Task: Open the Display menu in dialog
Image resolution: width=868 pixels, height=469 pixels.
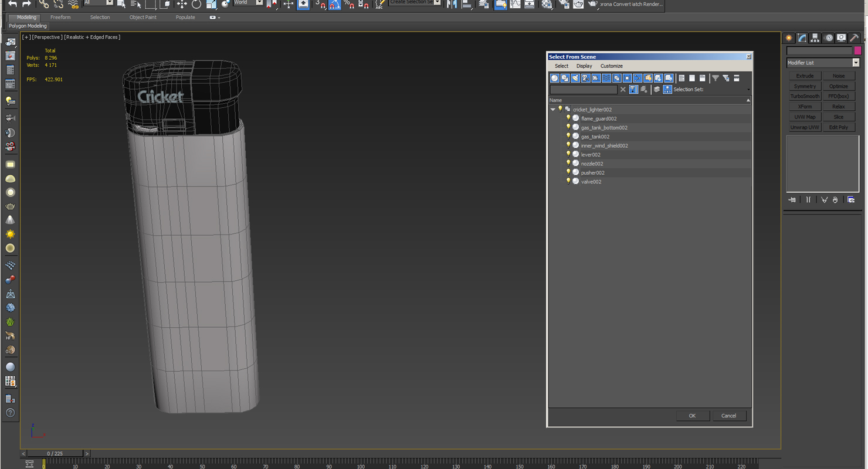Action: point(584,66)
